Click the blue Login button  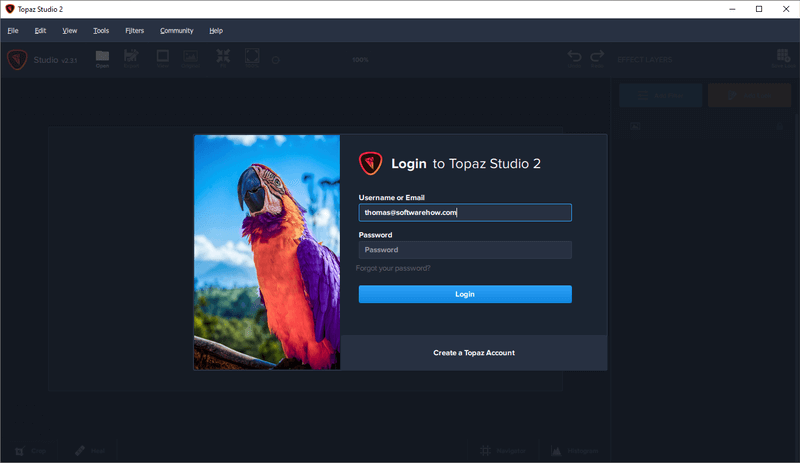click(x=465, y=294)
